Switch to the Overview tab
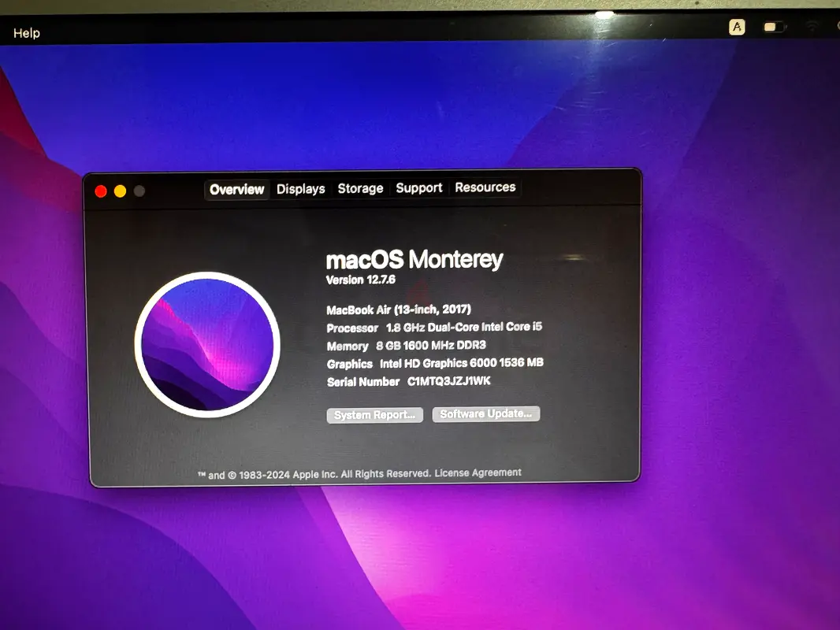The width and height of the screenshot is (840, 630). pyautogui.click(x=236, y=190)
